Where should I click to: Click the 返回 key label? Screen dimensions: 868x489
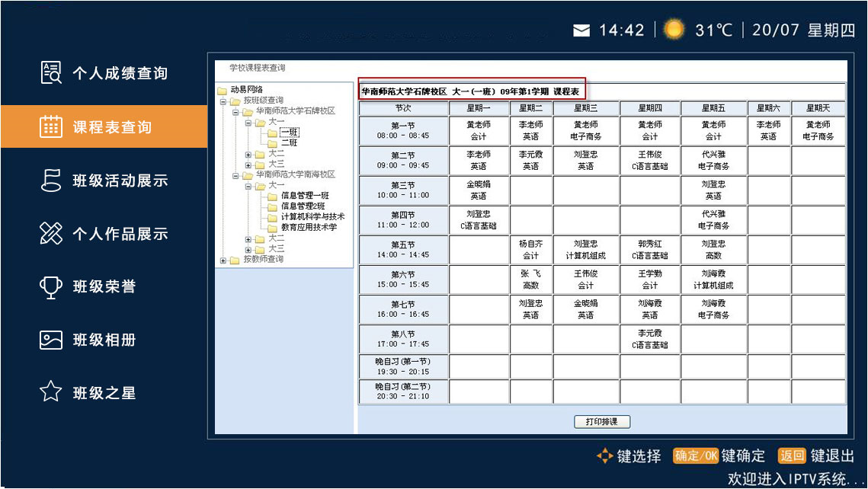pos(791,456)
